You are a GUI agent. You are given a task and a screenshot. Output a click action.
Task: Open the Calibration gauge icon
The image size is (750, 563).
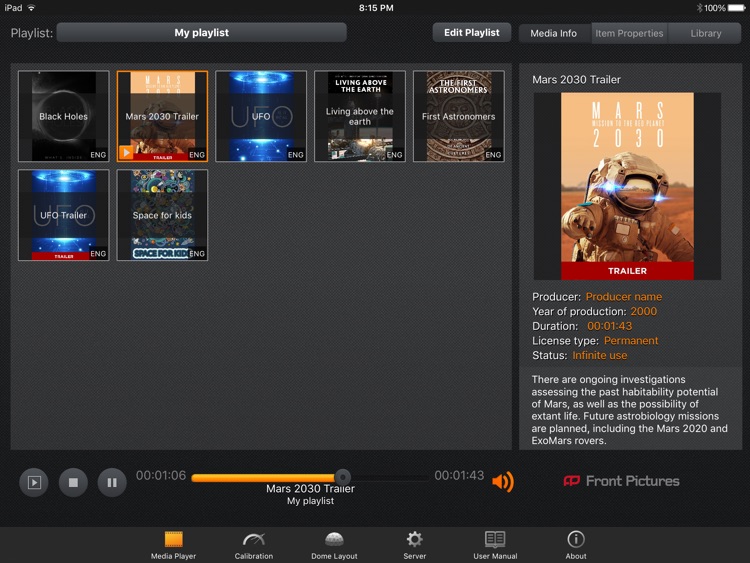pyautogui.click(x=254, y=539)
